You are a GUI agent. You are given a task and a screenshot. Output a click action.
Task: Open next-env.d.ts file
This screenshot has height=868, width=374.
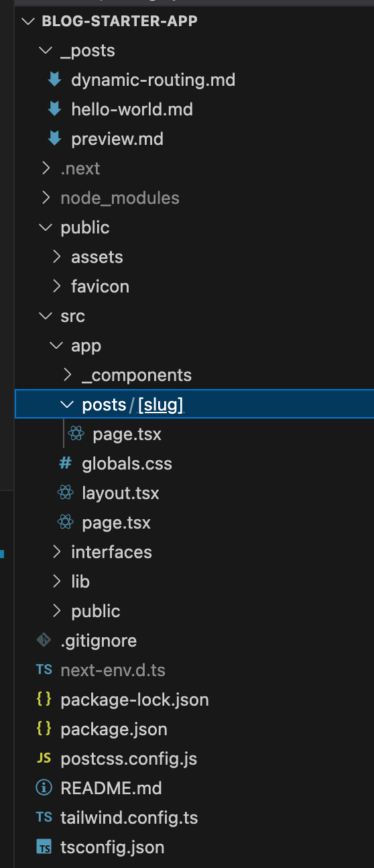tap(113, 670)
